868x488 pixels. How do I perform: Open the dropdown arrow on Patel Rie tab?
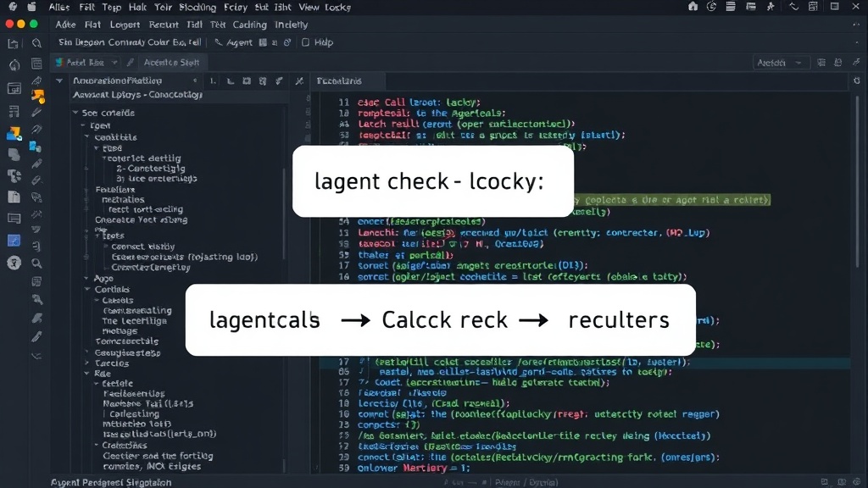click(x=114, y=63)
